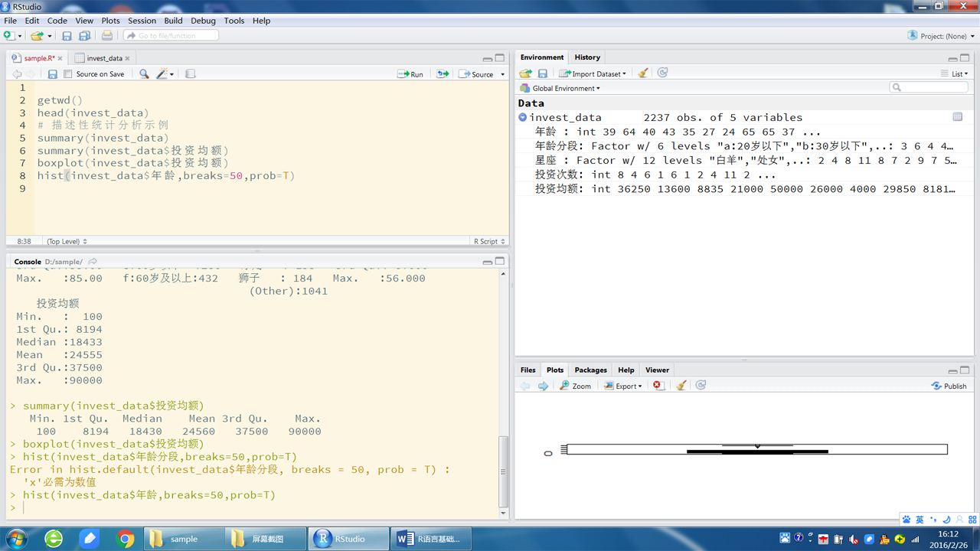Go back to previous source location arrow
The height and width of the screenshot is (551, 980).
tap(17, 74)
